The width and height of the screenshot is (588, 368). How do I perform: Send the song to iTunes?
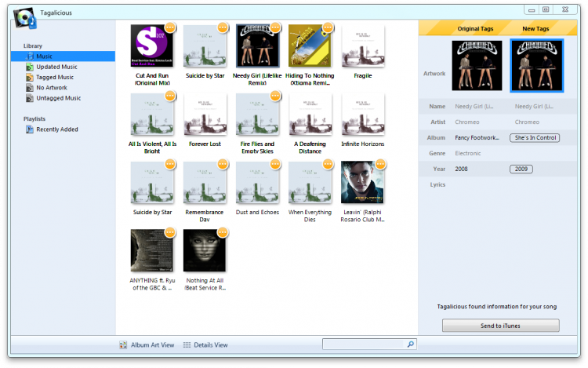point(501,326)
